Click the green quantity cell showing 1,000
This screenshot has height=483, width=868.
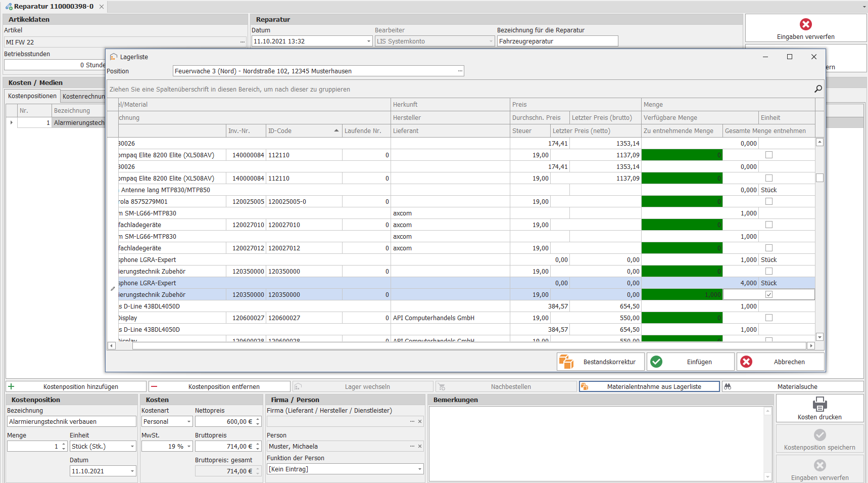pyautogui.click(x=682, y=294)
